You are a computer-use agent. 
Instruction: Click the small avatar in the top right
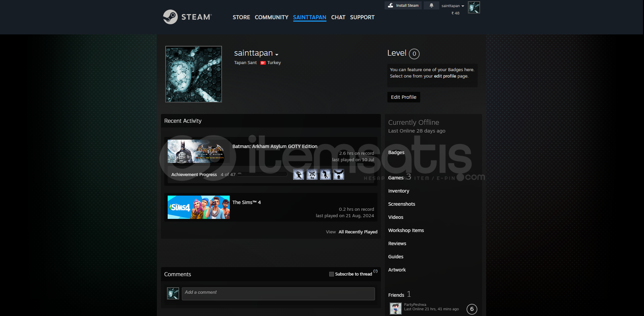click(474, 7)
